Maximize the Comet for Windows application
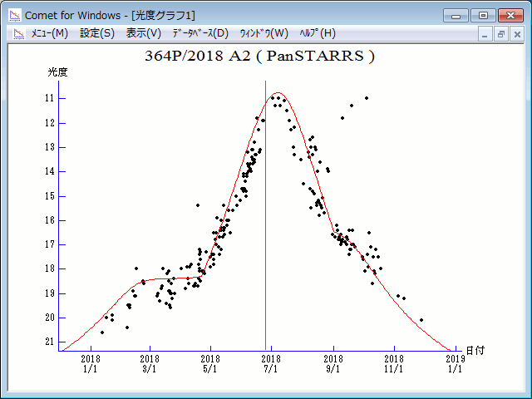 [482, 15]
